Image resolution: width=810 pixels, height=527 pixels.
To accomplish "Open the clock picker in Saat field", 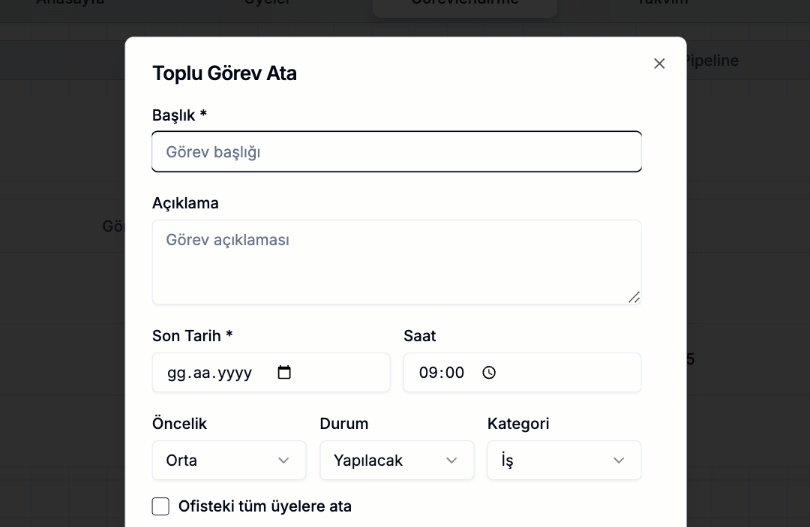I will [x=489, y=373].
